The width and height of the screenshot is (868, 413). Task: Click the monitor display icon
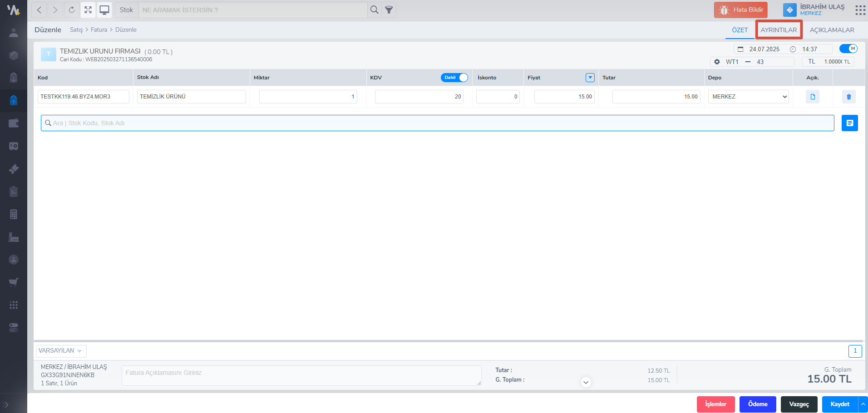pos(104,10)
